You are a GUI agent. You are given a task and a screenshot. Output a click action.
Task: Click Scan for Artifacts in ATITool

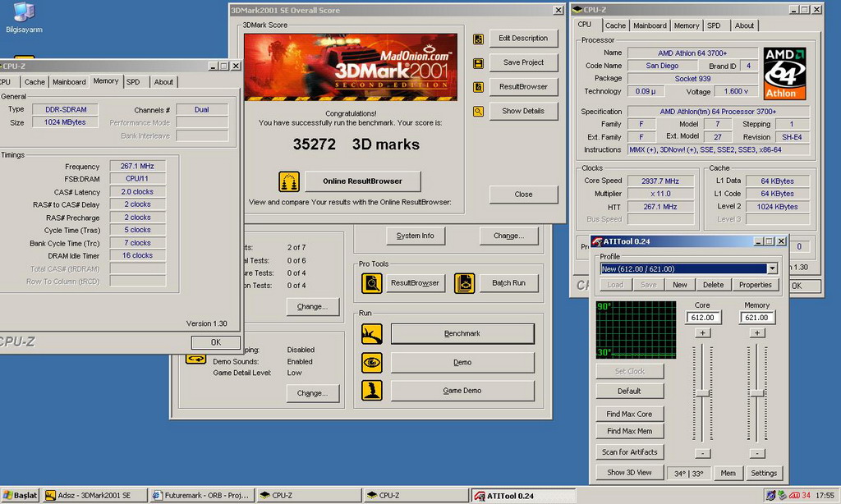coord(629,452)
